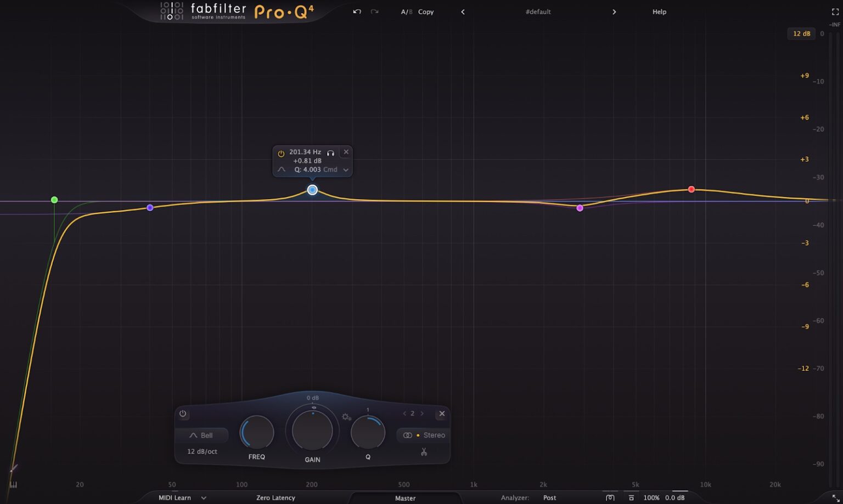Click the scissors icon in the band panel

point(424,452)
